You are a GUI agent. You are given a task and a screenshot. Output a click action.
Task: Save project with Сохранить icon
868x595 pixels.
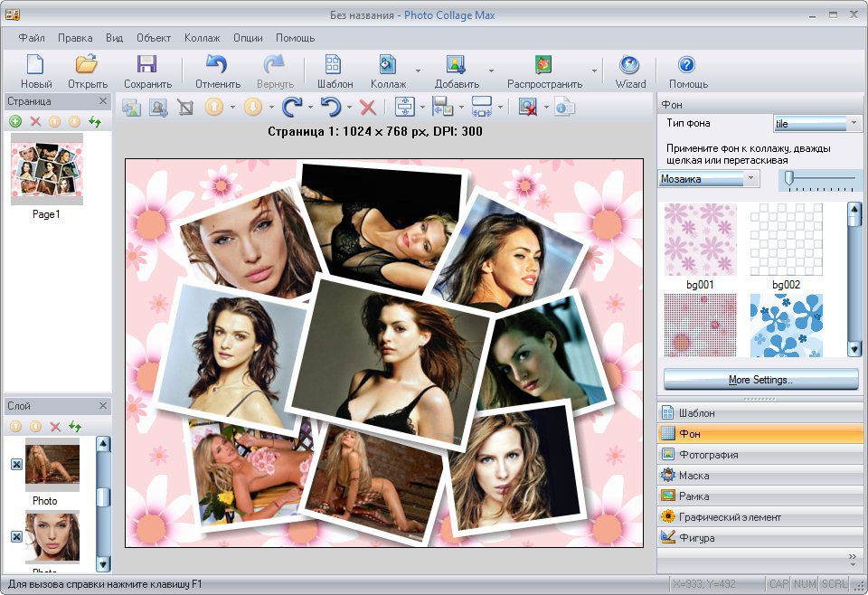tap(146, 65)
